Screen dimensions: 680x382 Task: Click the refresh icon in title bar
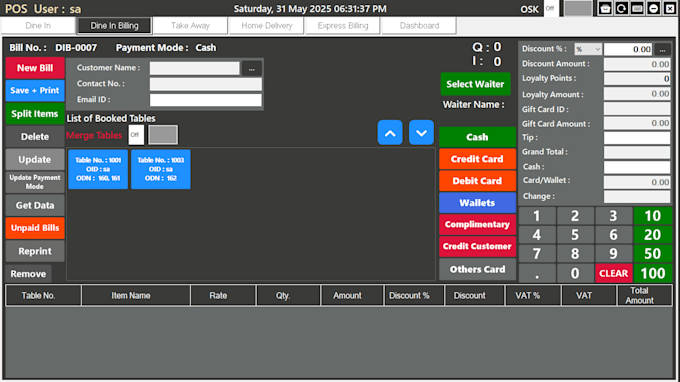tap(621, 8)
